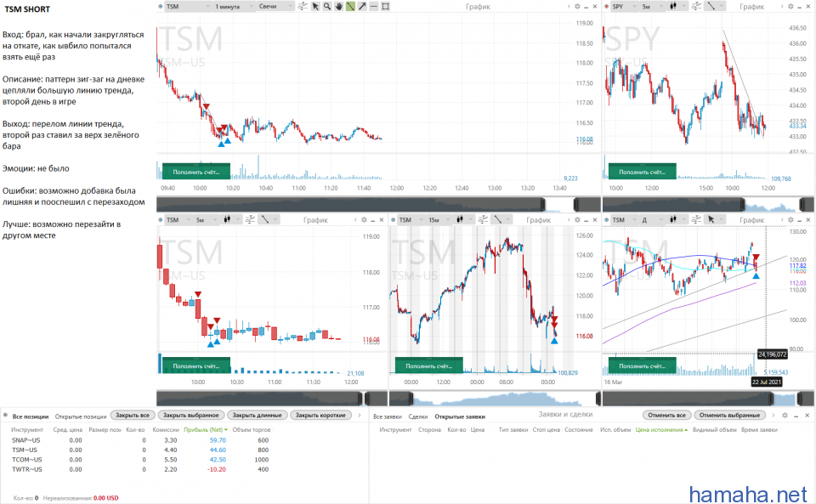Toggle link indicator on TSM 5m chart

coord(161,220)
